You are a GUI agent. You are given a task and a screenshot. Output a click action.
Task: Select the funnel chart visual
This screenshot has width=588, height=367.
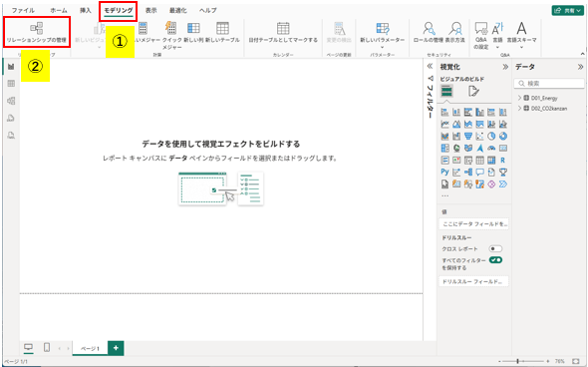coord(468,136)
